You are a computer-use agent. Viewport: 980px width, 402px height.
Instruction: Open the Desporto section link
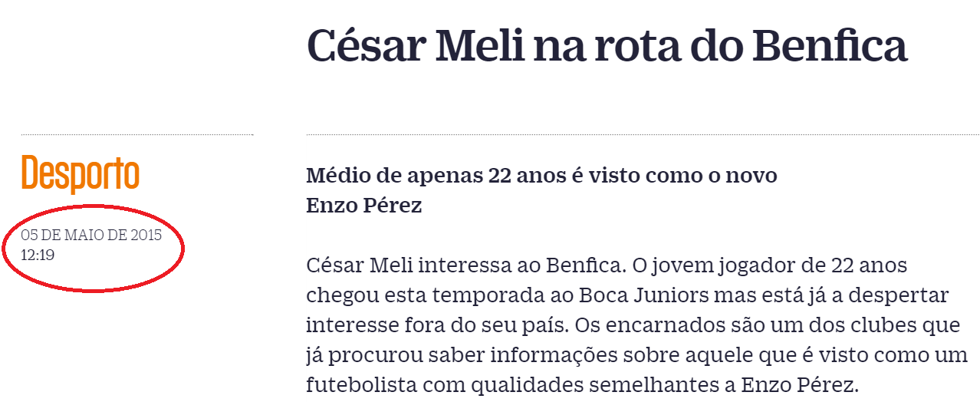click(x=81, y=173)
